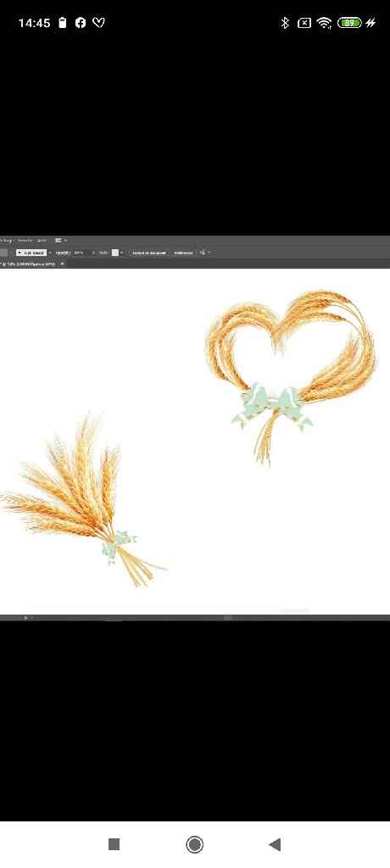This screenshot has height=868, width=390.
Task: Expand the workspace switcher dropdown arrow
Action: [x=65, y=240]
